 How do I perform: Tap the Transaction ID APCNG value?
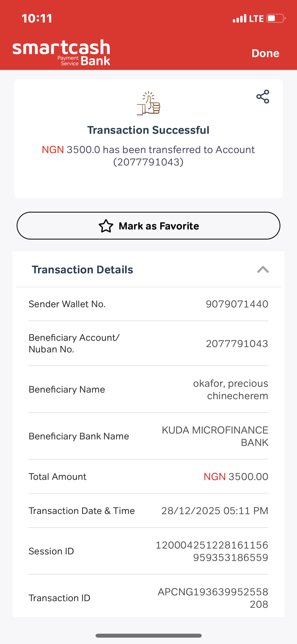point(213,598)
